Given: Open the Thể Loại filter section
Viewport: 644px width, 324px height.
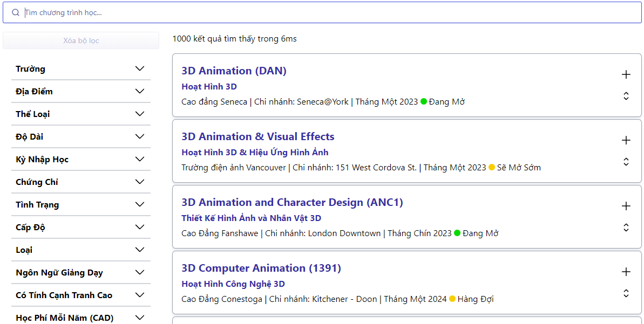Looking at the screenshot, I should [81, 114].
